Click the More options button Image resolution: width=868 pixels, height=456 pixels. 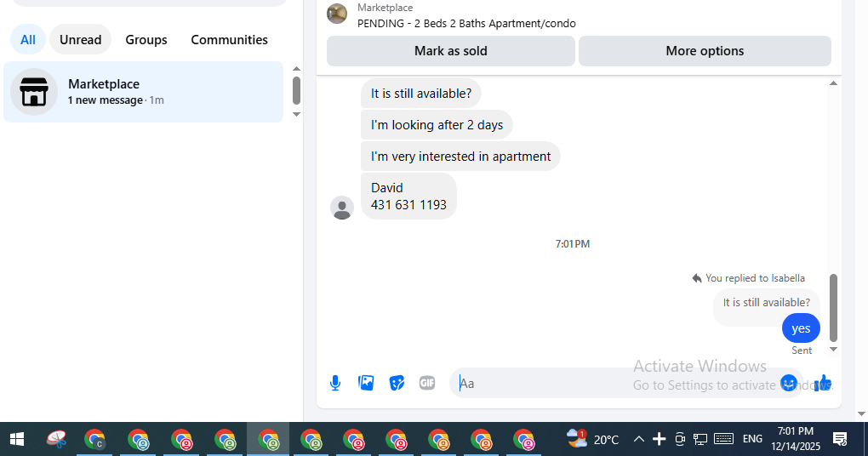(x=705, y=51)
